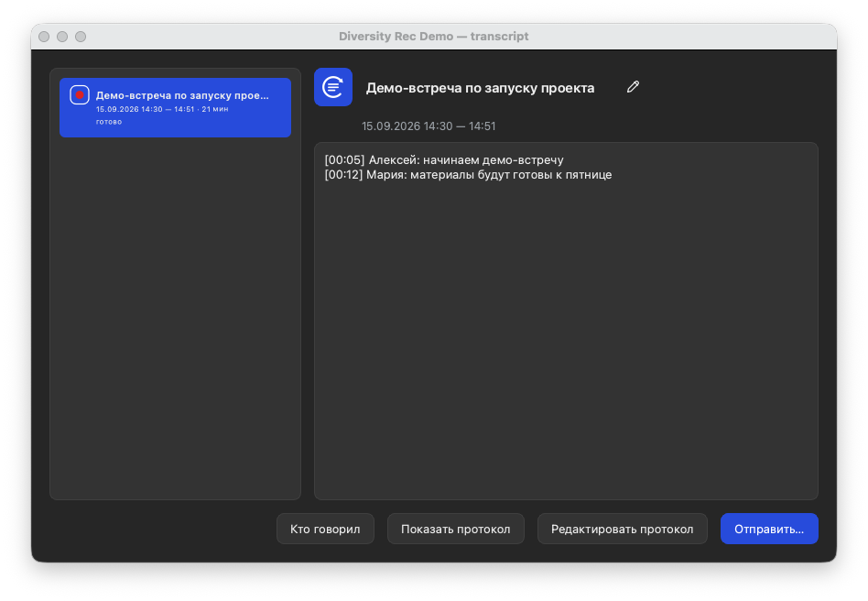Click the red record icon in sidebar entry
The image size is (868, 601).
click(x=79, y=94)
